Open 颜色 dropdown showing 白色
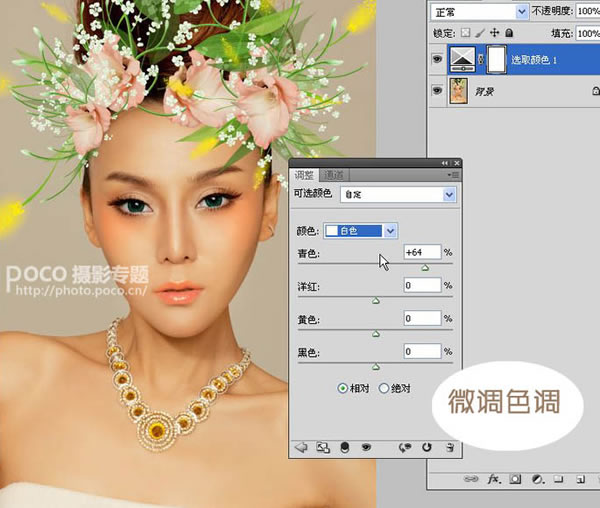 pos(360,231)
